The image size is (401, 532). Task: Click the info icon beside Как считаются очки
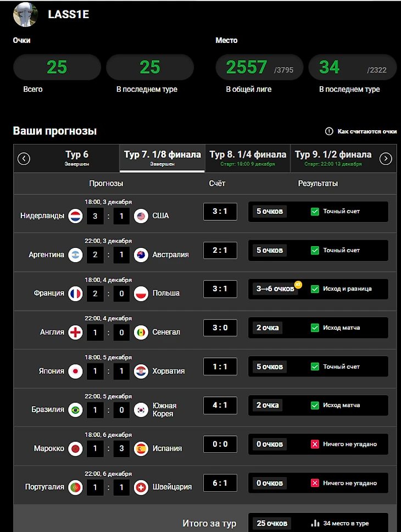click(x=329, y=131)
